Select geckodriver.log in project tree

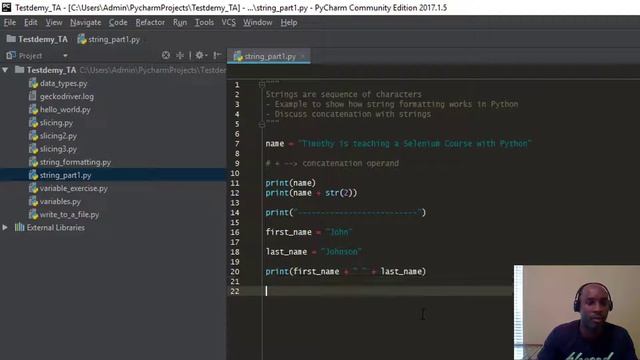tap(67, 96)
